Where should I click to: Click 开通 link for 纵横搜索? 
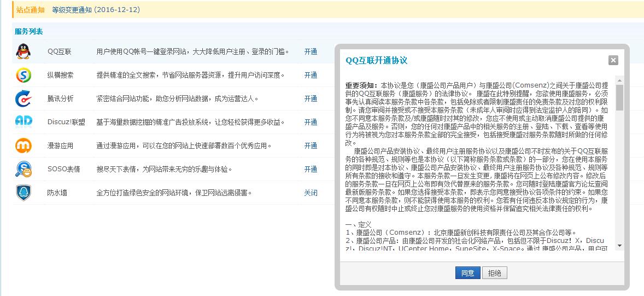click(x=311, y=76)
